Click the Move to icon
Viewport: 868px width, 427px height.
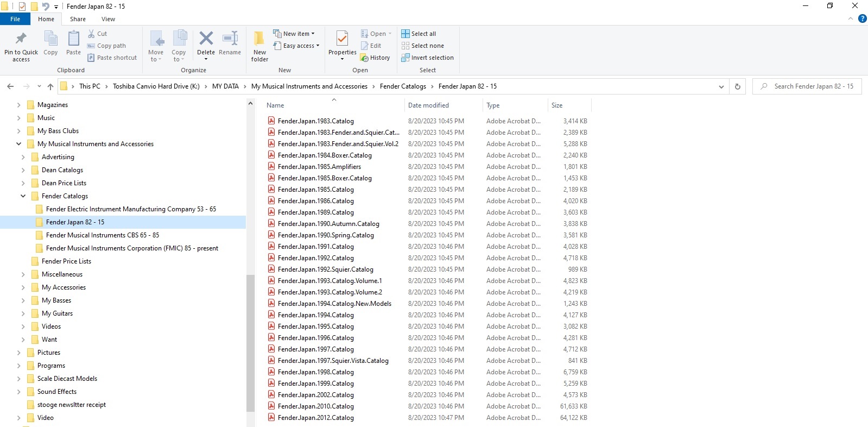click(156, 39)
